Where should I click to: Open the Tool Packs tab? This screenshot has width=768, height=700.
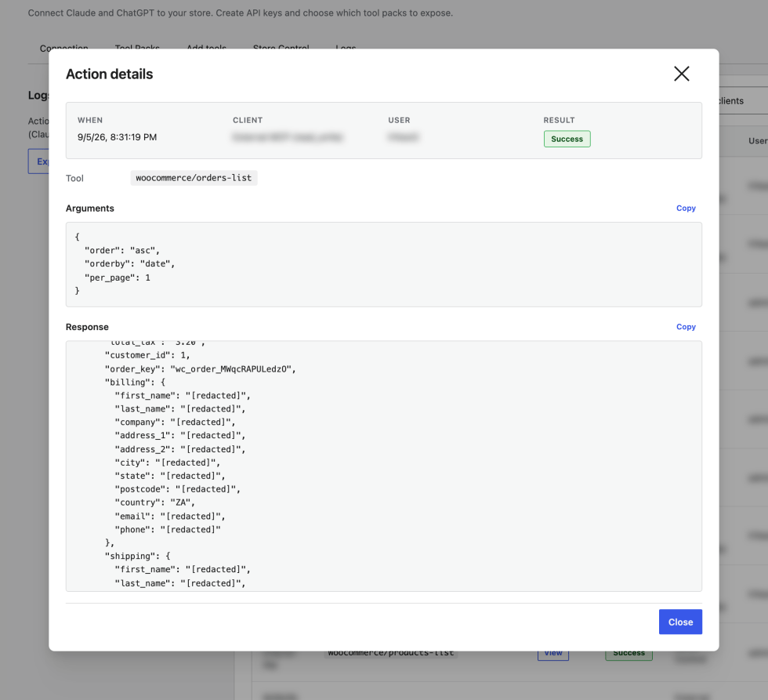click(137, 48)
